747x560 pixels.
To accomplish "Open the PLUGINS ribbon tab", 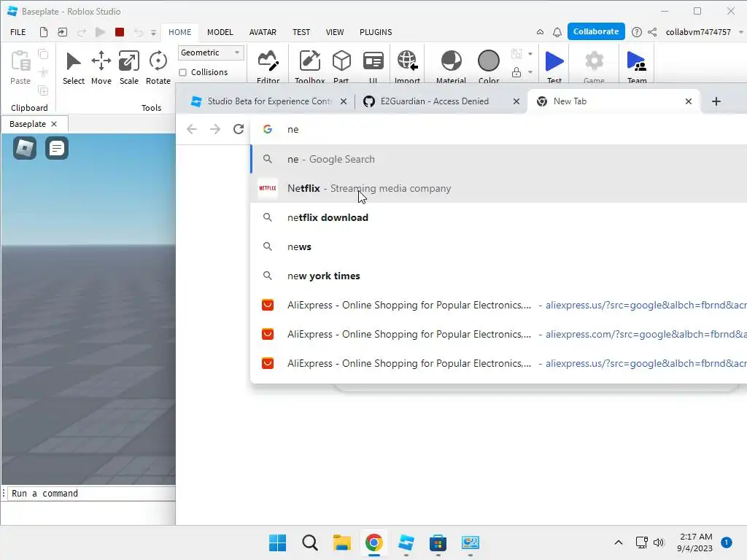I will pyautogui.click(x=376, y=32).
